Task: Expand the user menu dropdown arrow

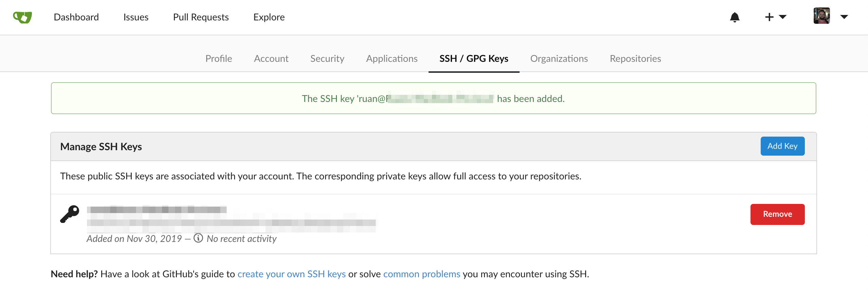Action: (x=844, y=17)
